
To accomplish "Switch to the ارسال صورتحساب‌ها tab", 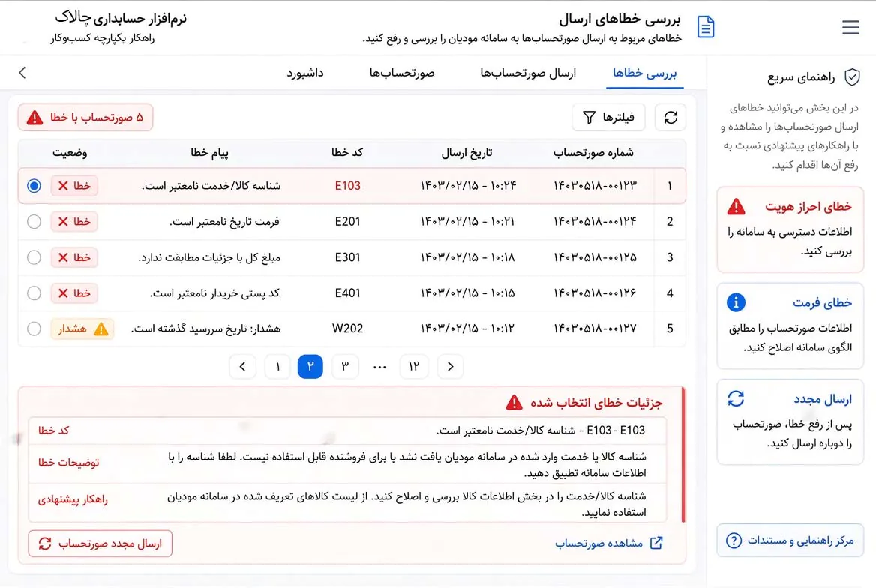I will 528,73.
